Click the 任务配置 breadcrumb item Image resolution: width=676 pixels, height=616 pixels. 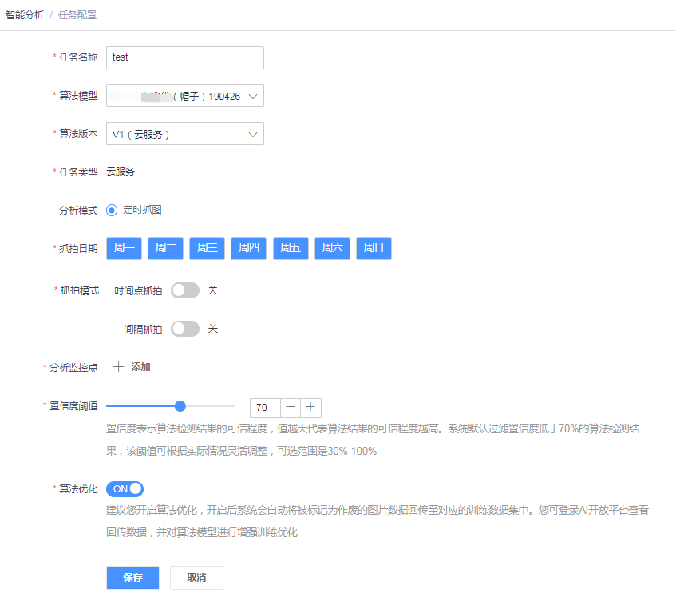click(77, 14)
